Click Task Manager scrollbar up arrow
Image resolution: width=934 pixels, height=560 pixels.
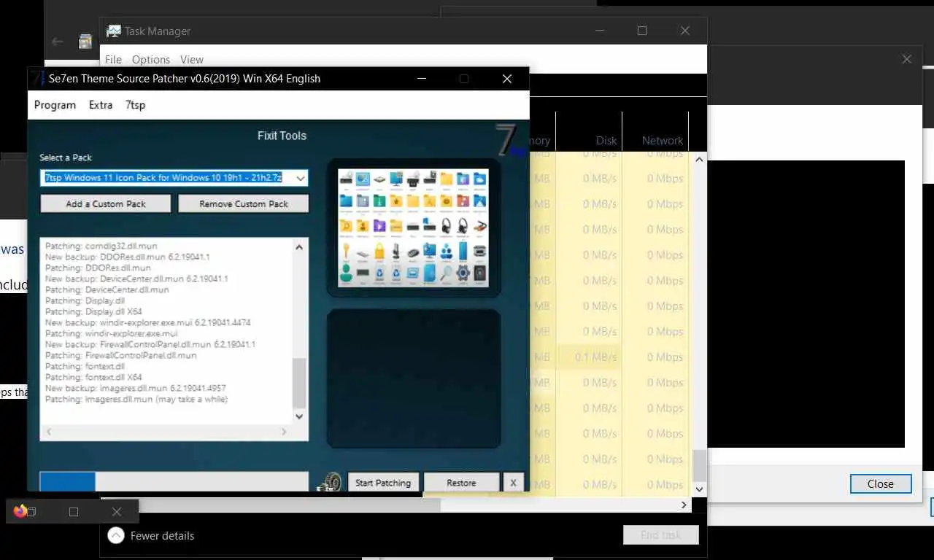[699, 159]
